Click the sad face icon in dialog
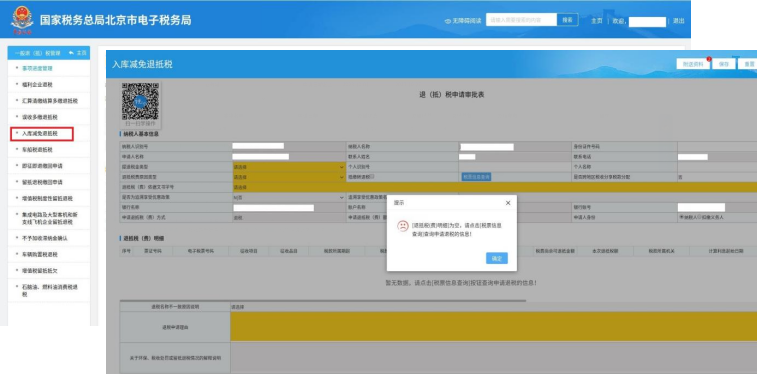Screen dimensions: 757x374 click(x=403, y=226)
